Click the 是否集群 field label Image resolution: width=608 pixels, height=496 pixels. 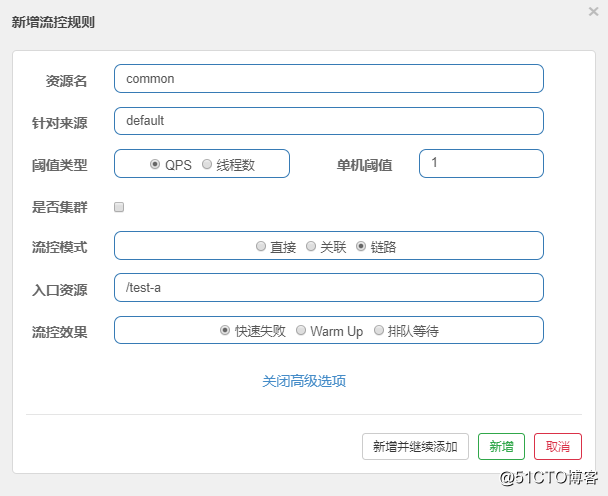[60, 207]
